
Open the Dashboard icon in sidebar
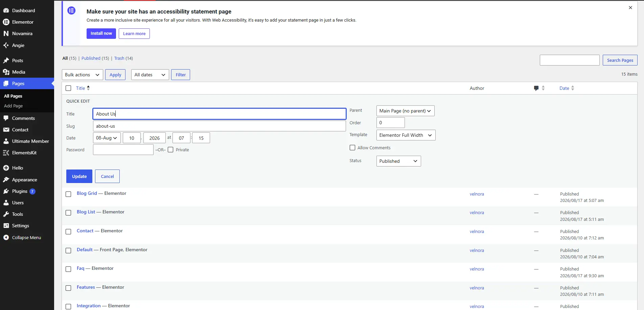click(6, 10)
